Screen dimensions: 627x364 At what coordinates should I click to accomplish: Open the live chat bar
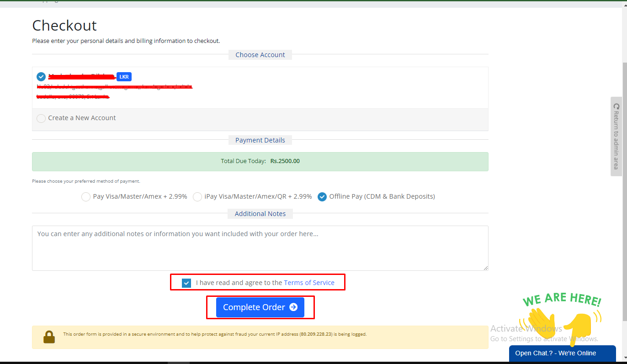(x=562, y=353)
